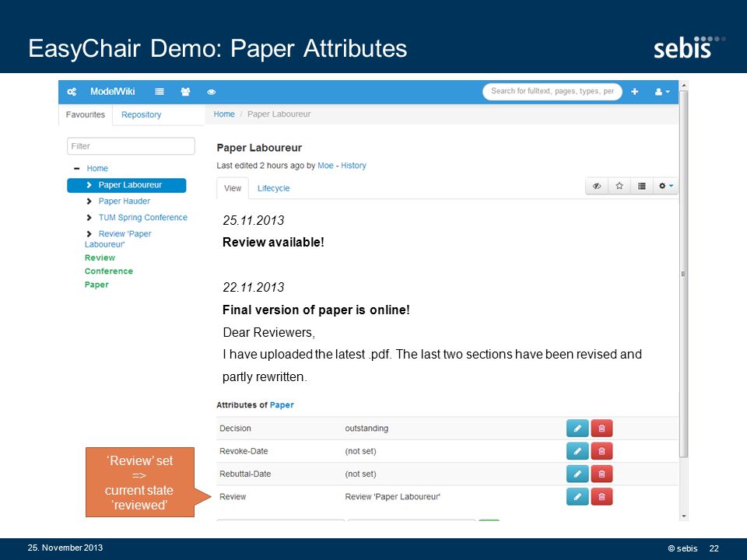Screen dimensions: 747x560
Task: Click the list icon in page toolbar
Action: [x=642, y=186]
